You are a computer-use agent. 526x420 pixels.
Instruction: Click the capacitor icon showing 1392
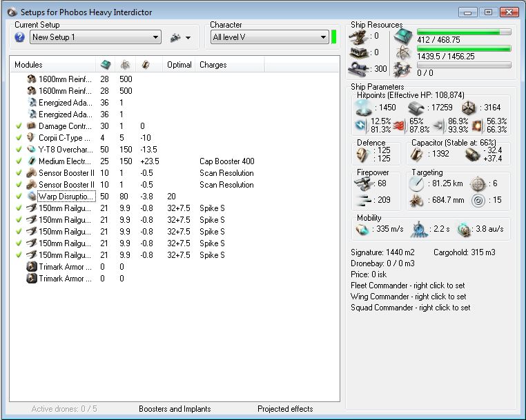417,154
